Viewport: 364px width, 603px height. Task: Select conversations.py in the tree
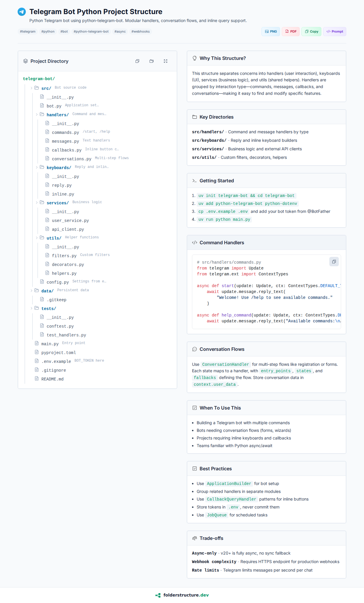tap(71, 159)
